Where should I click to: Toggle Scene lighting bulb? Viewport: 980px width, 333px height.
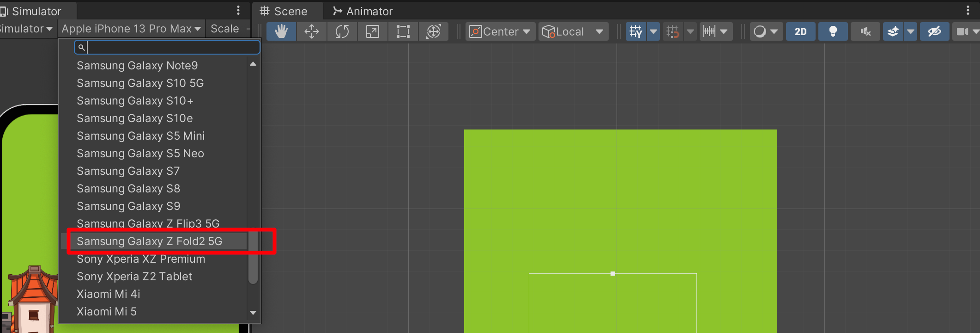tap(833, 31)
